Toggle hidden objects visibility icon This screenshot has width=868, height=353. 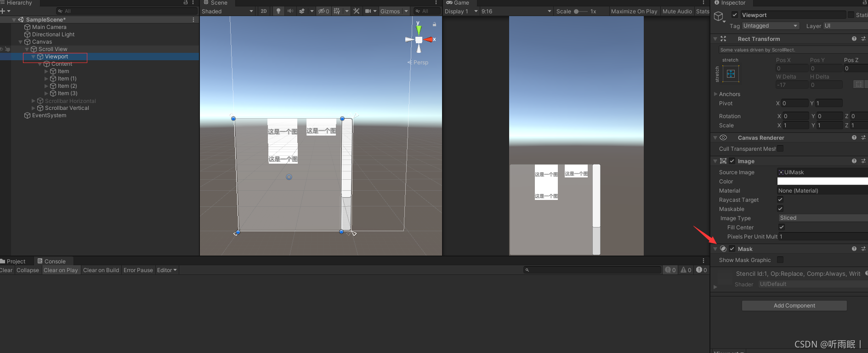323,11
